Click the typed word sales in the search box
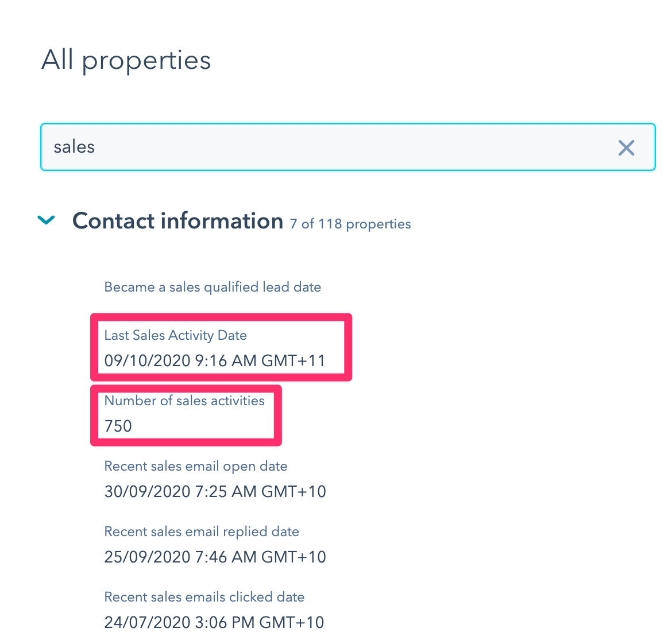Screen dimensions: 672x644 click(74, 148)
